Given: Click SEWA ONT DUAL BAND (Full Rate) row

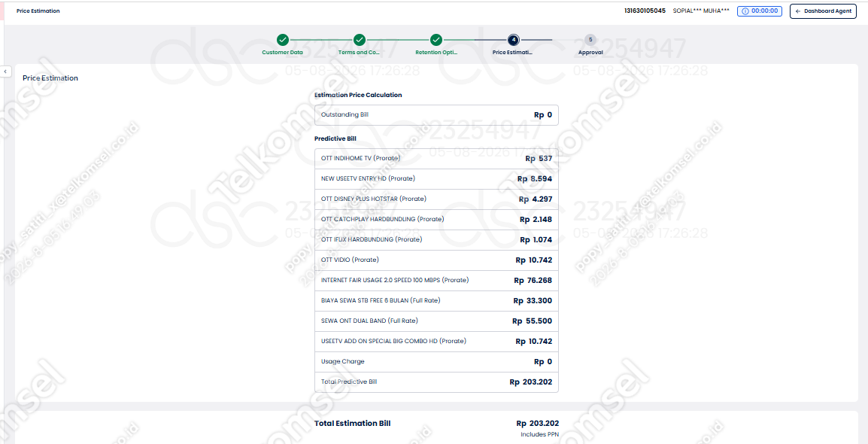Looking at the screenshot, I should 436,321.
